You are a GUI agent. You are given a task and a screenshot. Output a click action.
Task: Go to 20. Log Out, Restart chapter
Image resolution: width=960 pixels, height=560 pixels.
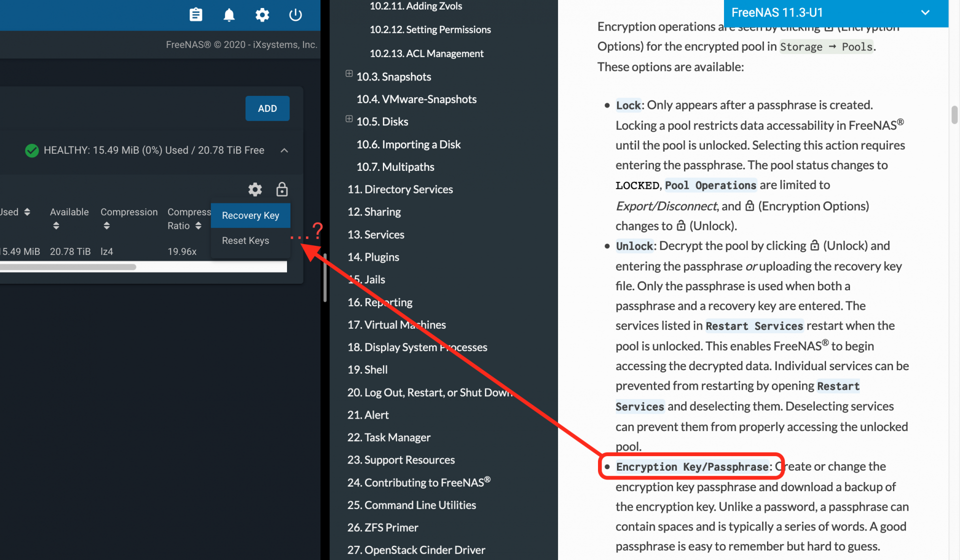click(430, 393)
